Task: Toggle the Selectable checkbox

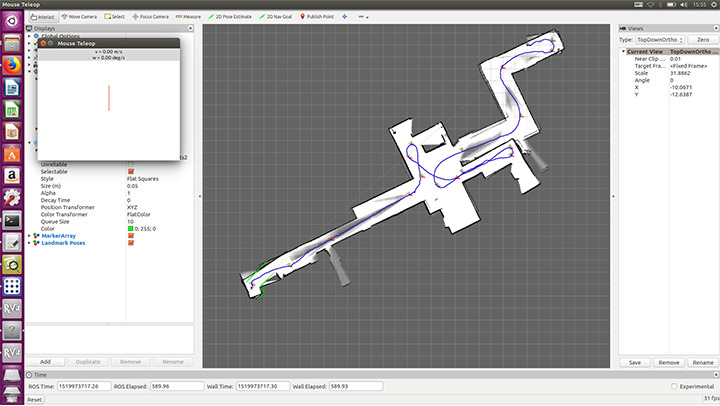Action: coord(131,172)
